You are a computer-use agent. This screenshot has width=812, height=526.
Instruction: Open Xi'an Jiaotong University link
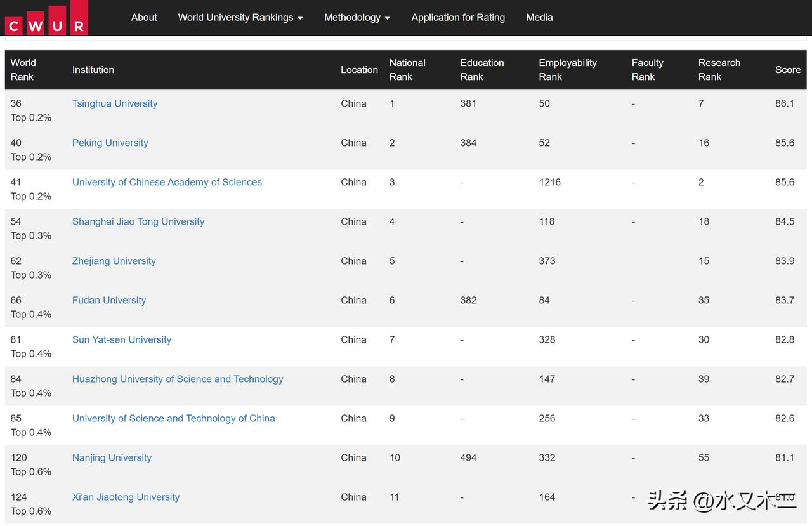[x=126, y=497]
